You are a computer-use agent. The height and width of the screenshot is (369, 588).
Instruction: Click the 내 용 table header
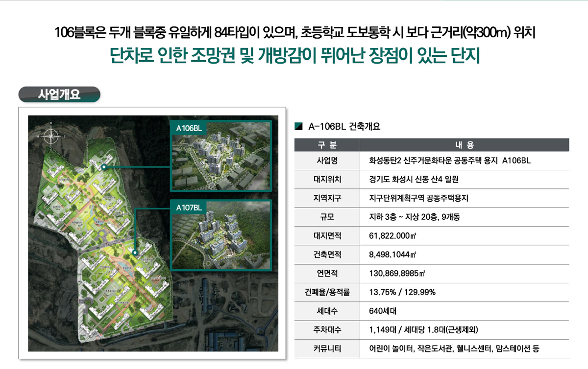(465, 145)
